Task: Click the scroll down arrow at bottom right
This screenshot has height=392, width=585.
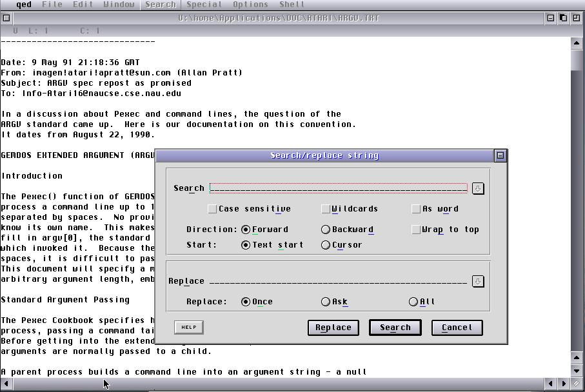Action: (x=577, y=371)
